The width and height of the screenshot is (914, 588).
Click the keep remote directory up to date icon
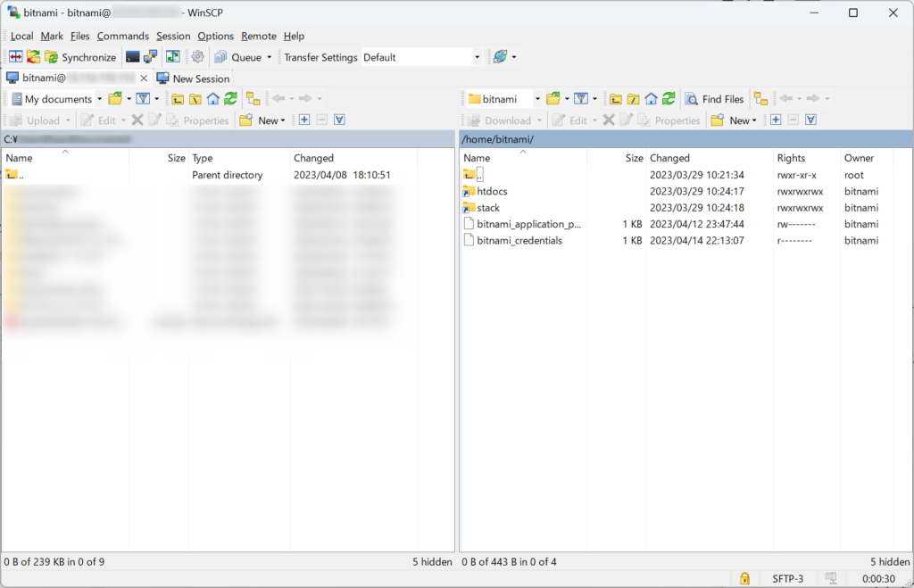point(173,57)
